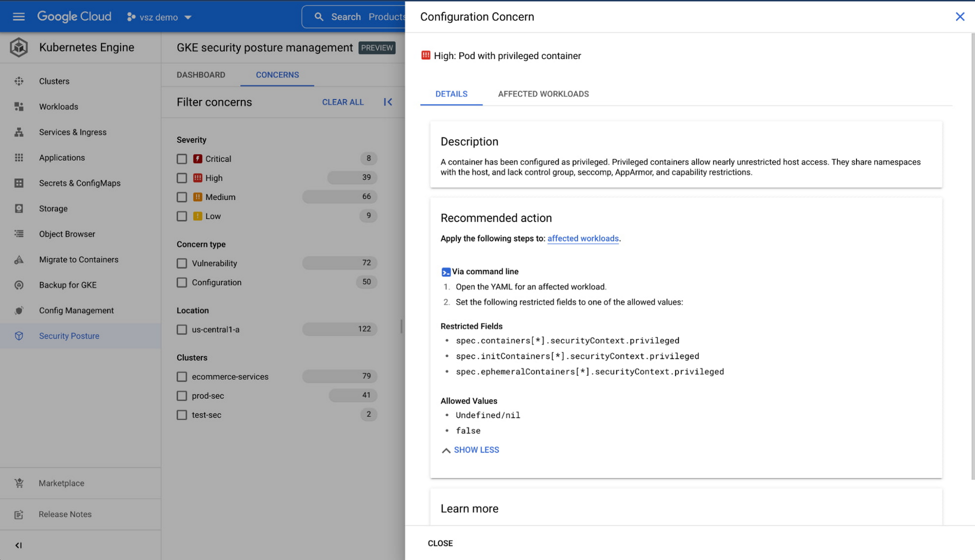Click spec.containers[*].securityContext.privileged text

[x=567, y=341]
